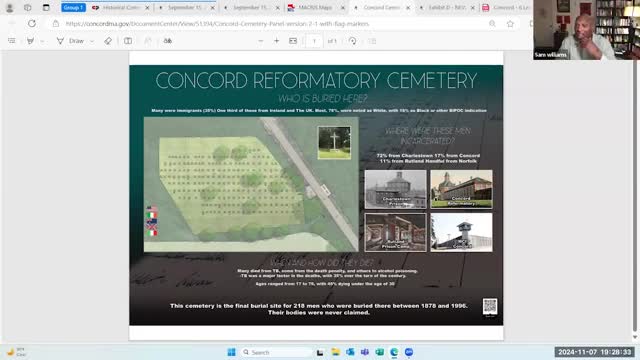Click the cemetery plot map image
The width and height of the screenshot is (640, 360).
point(251,184)
